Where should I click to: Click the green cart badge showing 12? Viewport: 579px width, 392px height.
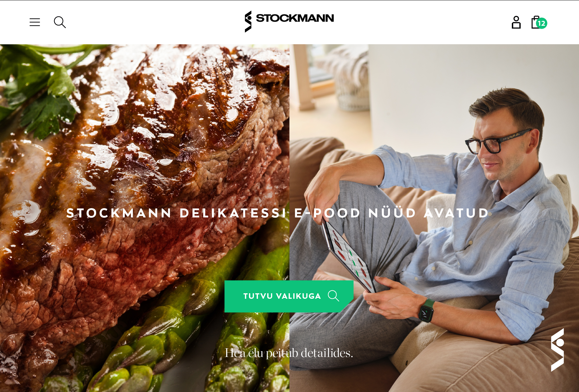[x=542, y=23]
